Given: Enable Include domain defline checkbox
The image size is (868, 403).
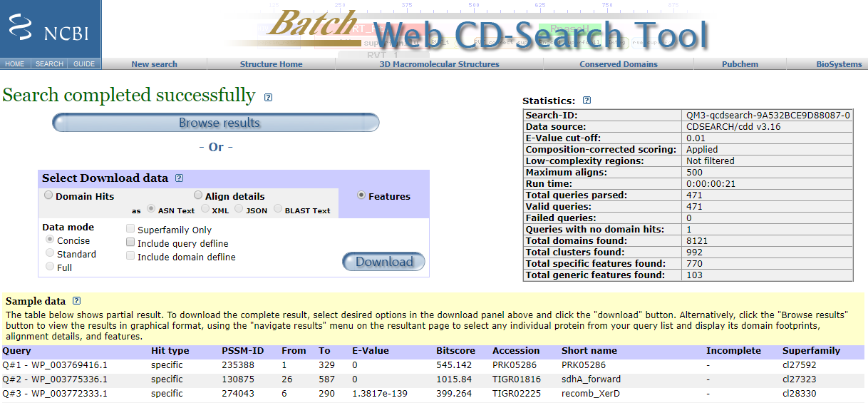Looking at the screenshot, I should [x=130, y=257].
